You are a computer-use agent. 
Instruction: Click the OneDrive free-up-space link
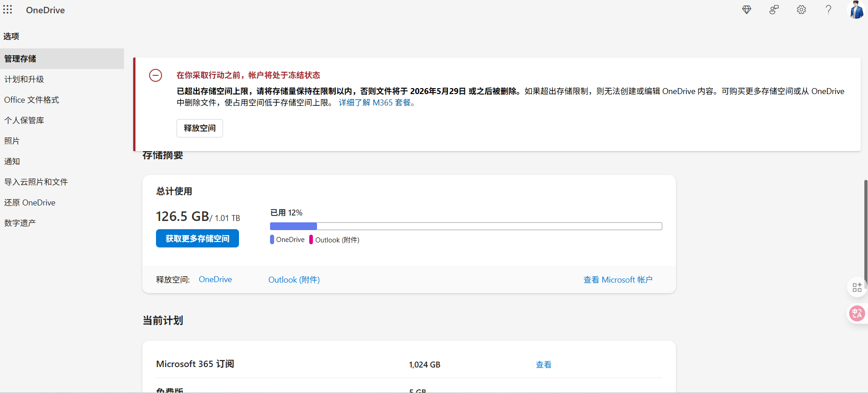click(215, 279)
